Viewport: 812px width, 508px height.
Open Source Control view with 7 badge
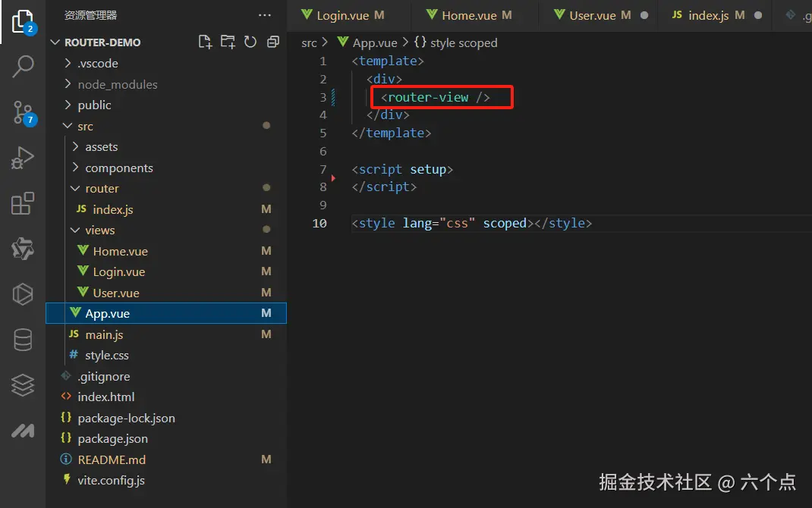tap(24, 113)
